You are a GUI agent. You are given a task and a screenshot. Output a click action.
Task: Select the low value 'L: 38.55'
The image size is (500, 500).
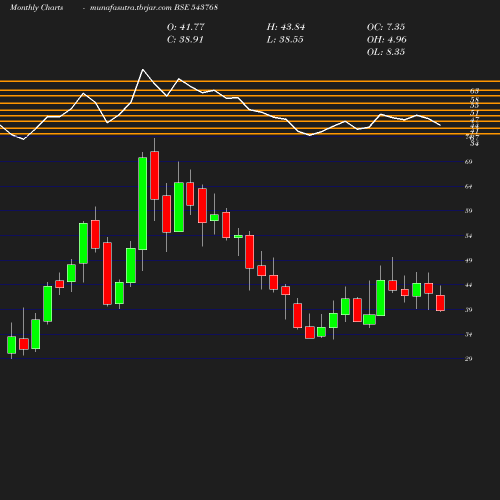[x=285, y=39]
